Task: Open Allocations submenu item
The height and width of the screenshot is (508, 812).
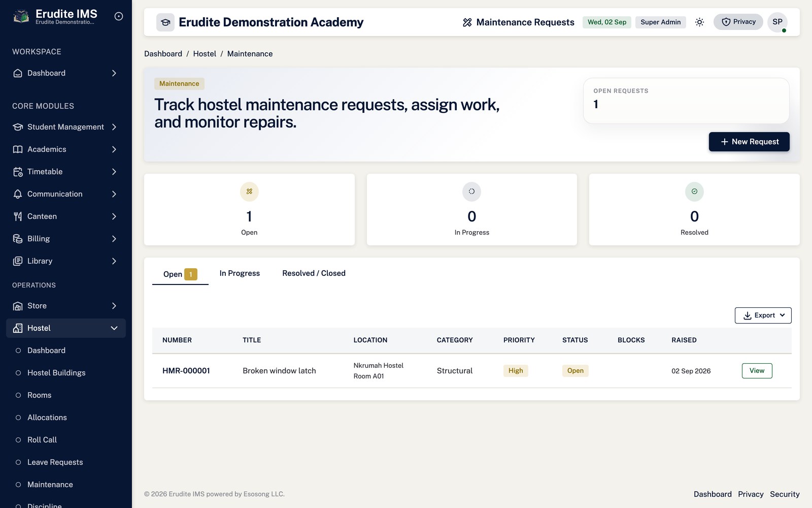Action: (66, 418)
